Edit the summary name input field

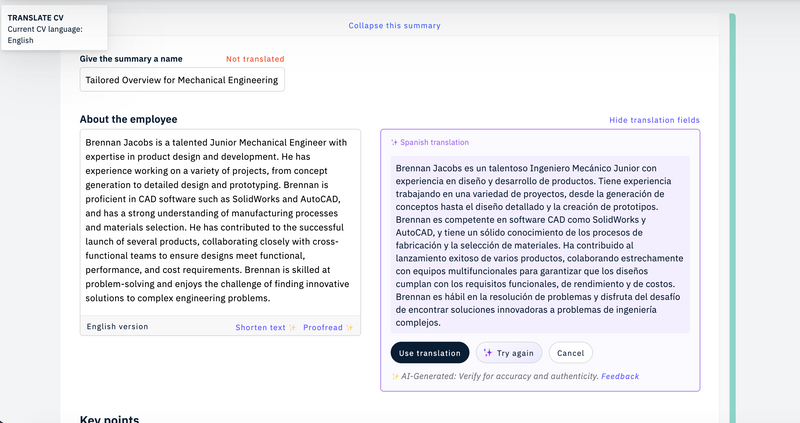click(182, 80)
